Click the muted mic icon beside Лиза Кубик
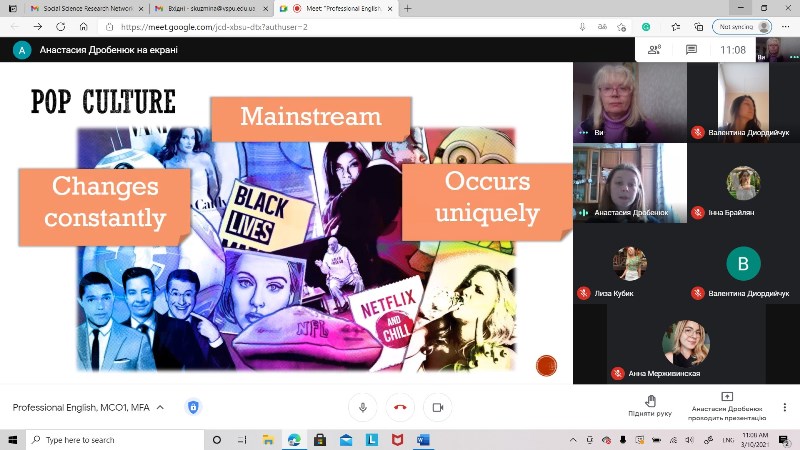 coord(584,293)
